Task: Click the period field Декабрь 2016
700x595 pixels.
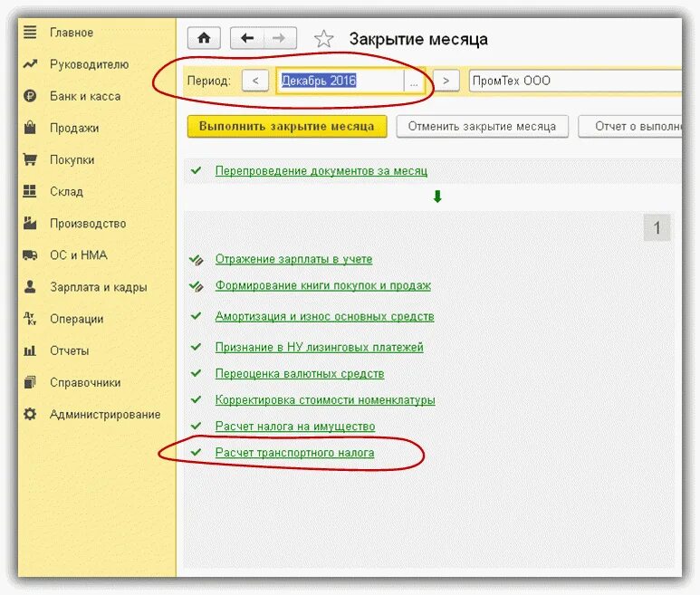Action: (x=340, y=81)
